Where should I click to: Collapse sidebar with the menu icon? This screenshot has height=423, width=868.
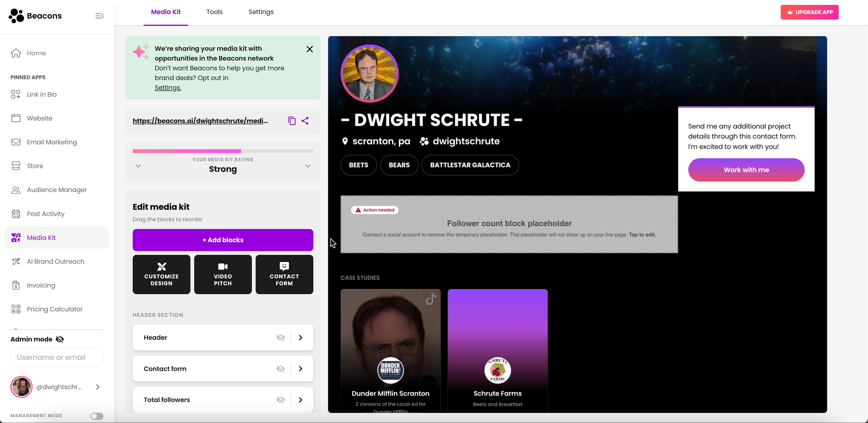pyautogui.click(x=99, y=16)
